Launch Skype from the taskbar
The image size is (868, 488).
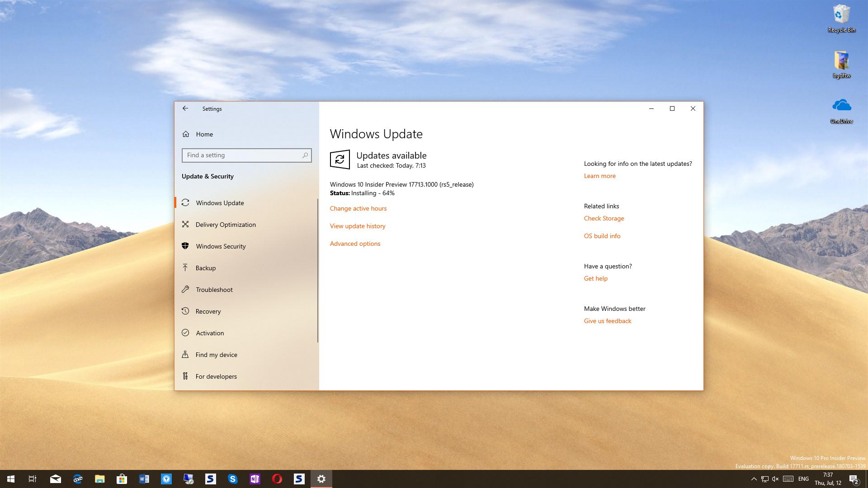[x=233, y=479]
